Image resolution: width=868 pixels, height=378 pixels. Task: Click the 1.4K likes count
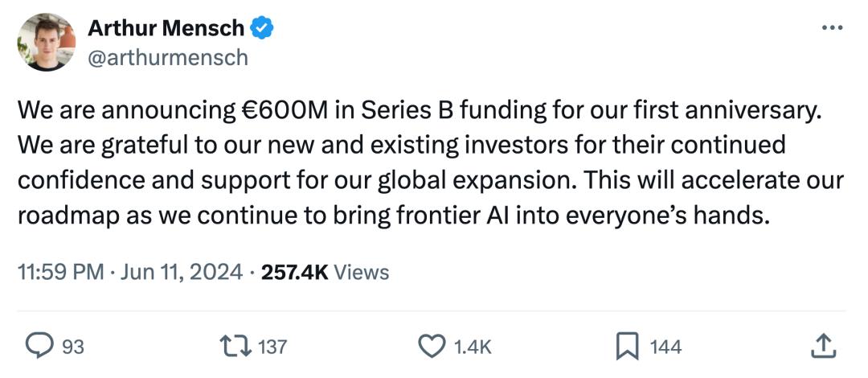[473, 347]
